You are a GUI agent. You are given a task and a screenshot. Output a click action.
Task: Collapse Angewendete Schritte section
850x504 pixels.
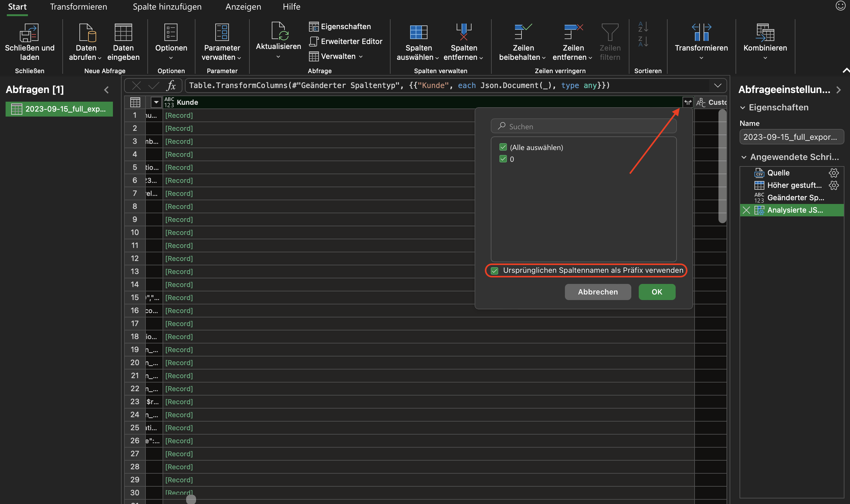coord(744,157)
